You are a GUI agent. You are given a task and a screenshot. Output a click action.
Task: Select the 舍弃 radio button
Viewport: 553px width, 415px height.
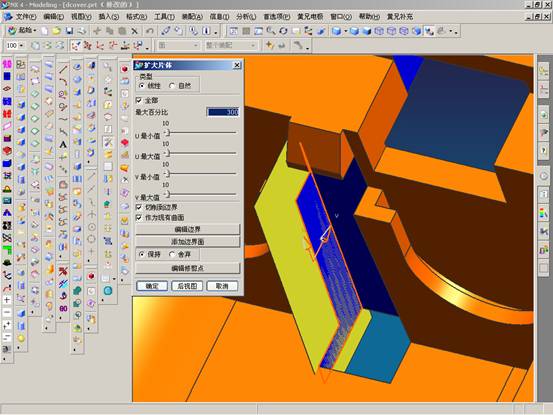[x=172, y=254]
